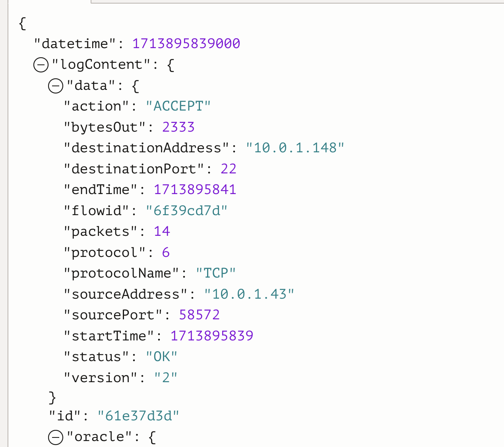Click the "oracle" key label

pyautogui.click(x=99, y=437)
